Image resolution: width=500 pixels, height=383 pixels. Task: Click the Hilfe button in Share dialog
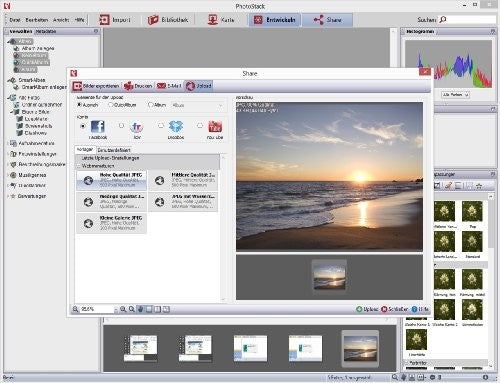(421, 309)
